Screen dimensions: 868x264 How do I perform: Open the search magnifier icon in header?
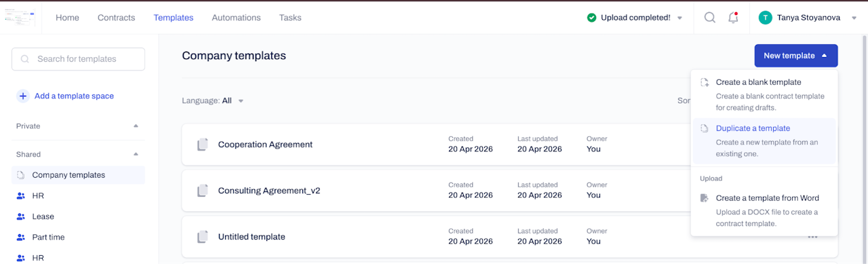[x=709, y=18]
